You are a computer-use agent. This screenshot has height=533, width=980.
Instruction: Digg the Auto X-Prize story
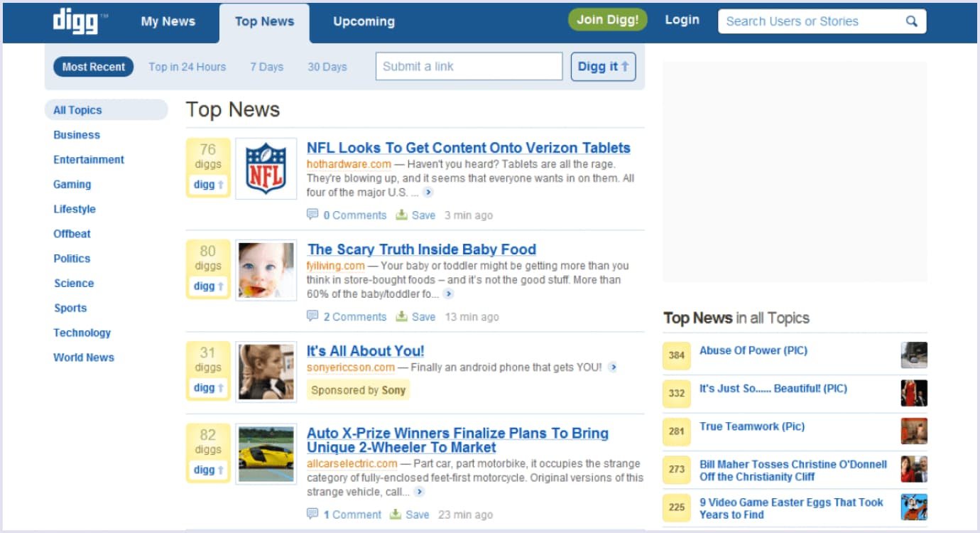208,470
